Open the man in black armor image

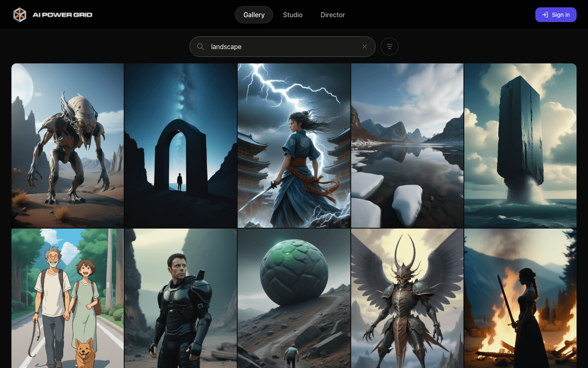[181, 298]
